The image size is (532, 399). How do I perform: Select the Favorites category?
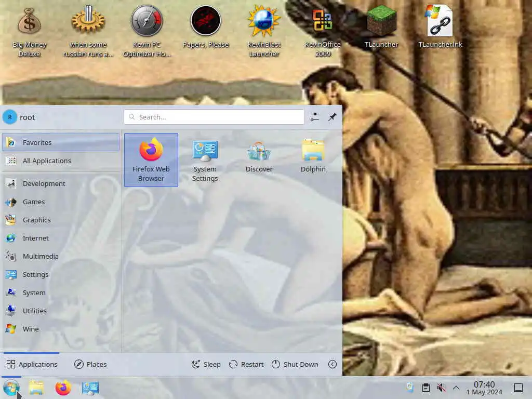point(61,142)
